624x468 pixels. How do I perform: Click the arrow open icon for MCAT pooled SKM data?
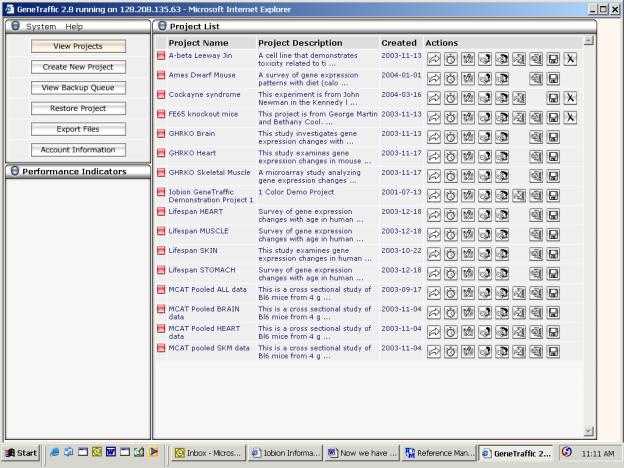[434, 351]
